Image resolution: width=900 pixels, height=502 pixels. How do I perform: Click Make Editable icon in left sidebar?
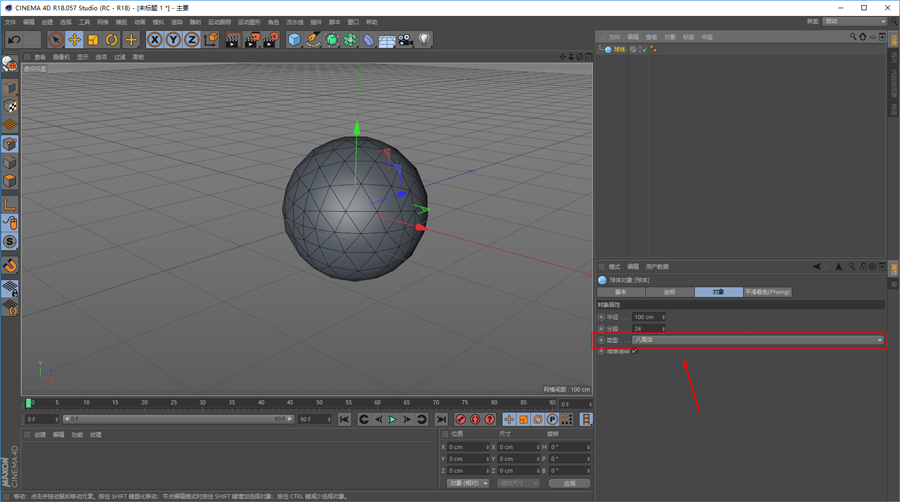(x=10, y=64)
